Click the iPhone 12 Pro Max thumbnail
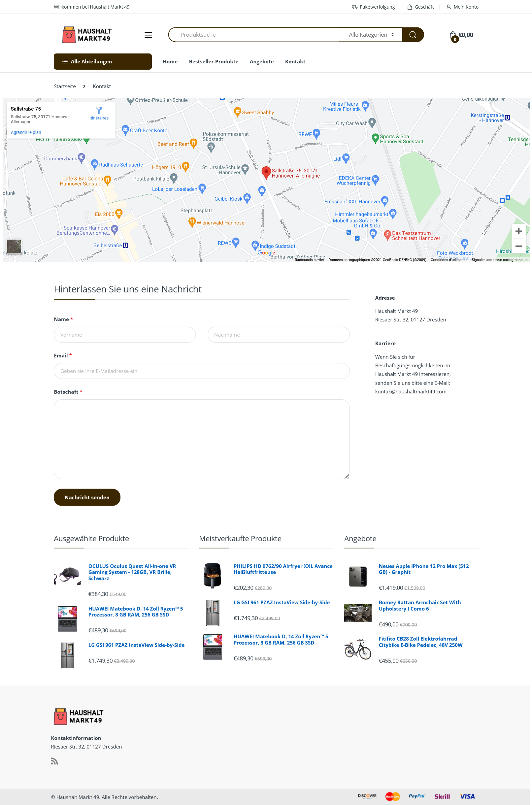 click(358, 576)
